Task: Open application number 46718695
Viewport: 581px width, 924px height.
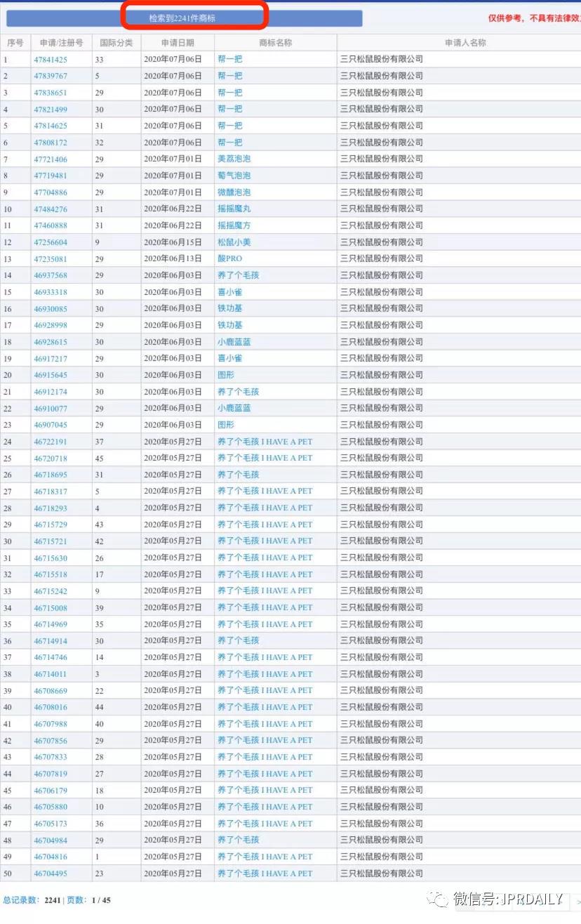Action: (x=51, y=475)
